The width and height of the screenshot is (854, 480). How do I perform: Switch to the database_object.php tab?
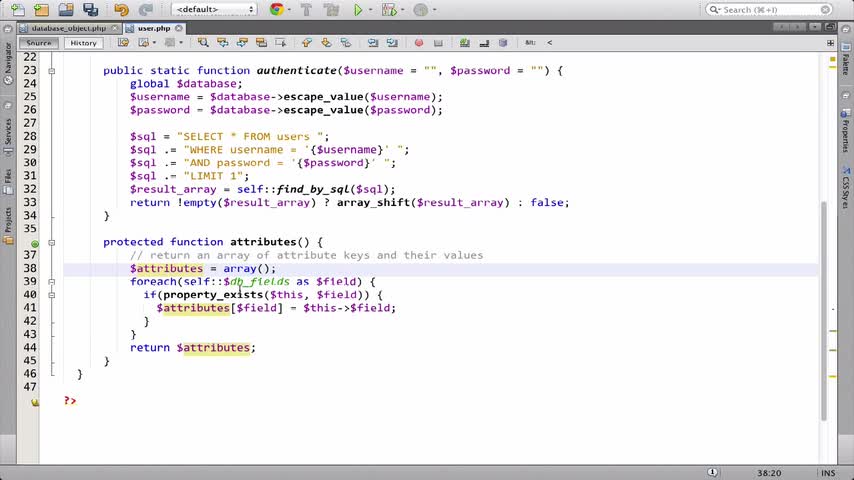coord(68,28)
